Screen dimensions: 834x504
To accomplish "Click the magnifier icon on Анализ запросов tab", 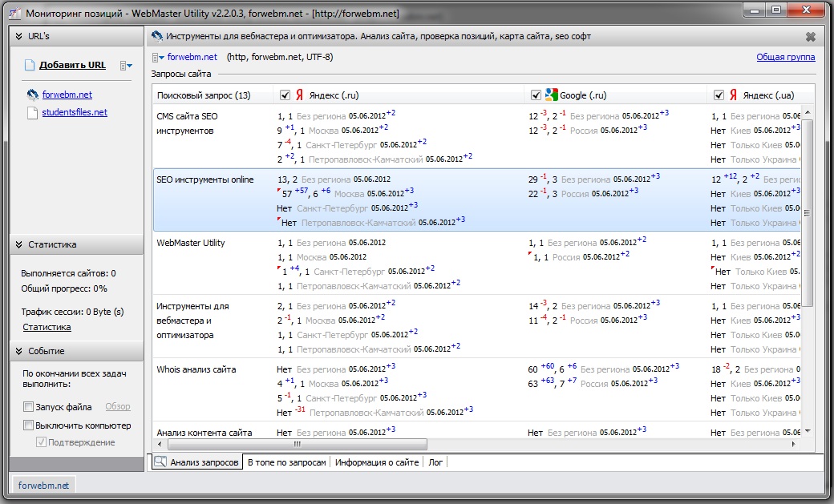I will [x=160, y=462].
